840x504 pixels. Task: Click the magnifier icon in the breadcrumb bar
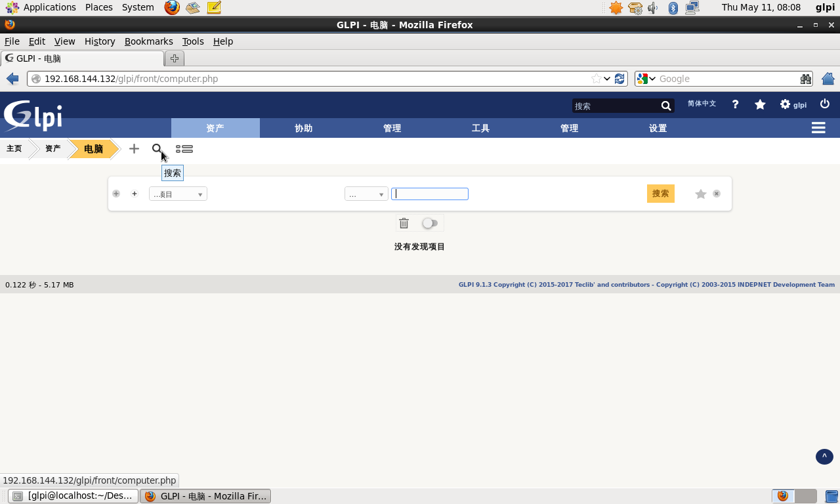click(157, 149)
